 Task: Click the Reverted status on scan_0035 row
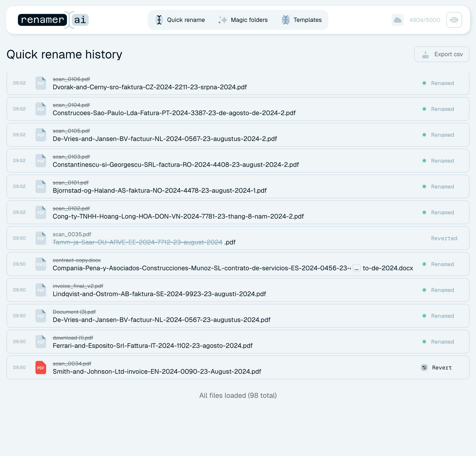pyautogui.click(x=444, y=238)
